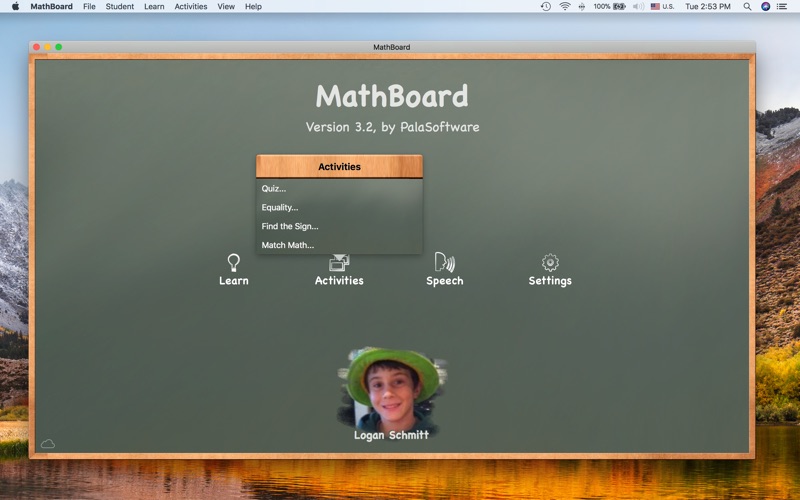Open the Student menu
The image size is (800, 500).
(120, 6)
